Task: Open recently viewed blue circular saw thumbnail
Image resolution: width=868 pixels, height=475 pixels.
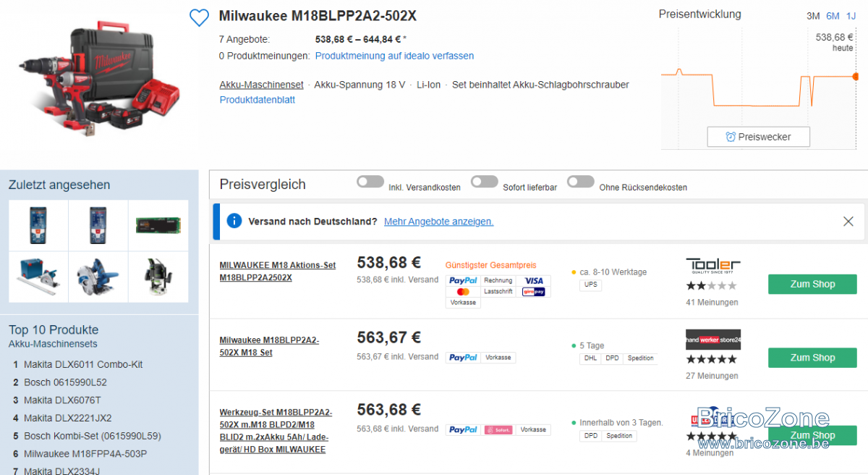Action: tap(98, 277)
